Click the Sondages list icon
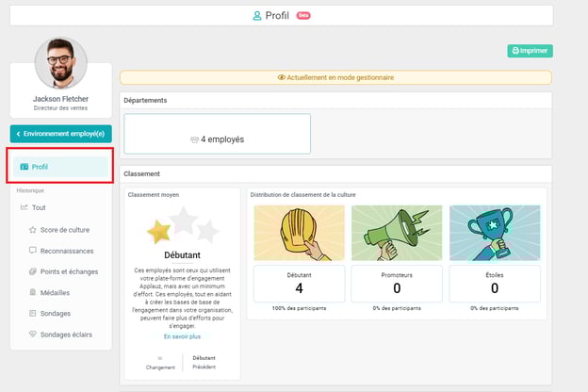Screen dimensions: 588x392 pos(34,313)
